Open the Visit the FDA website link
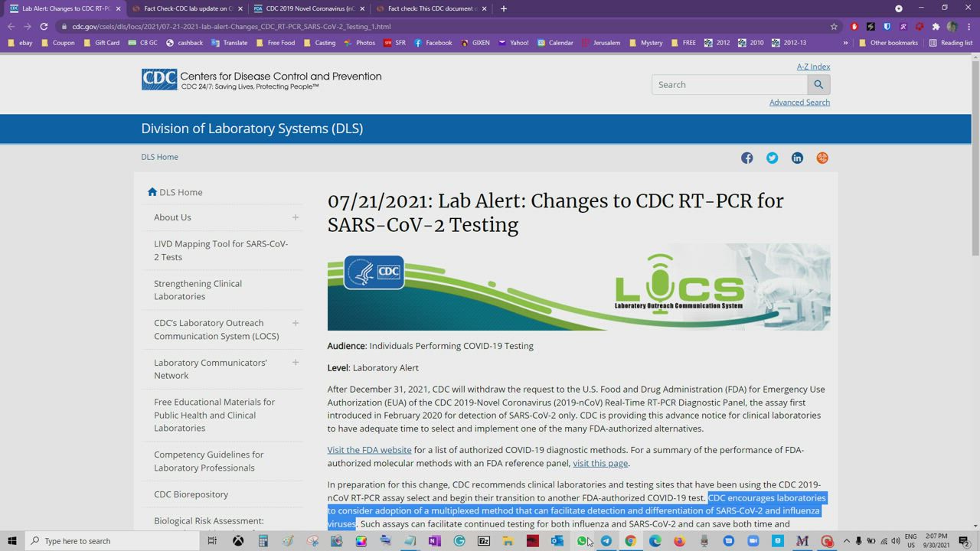Viewport: 980px width, 551px height. click(x=369, y=450)
